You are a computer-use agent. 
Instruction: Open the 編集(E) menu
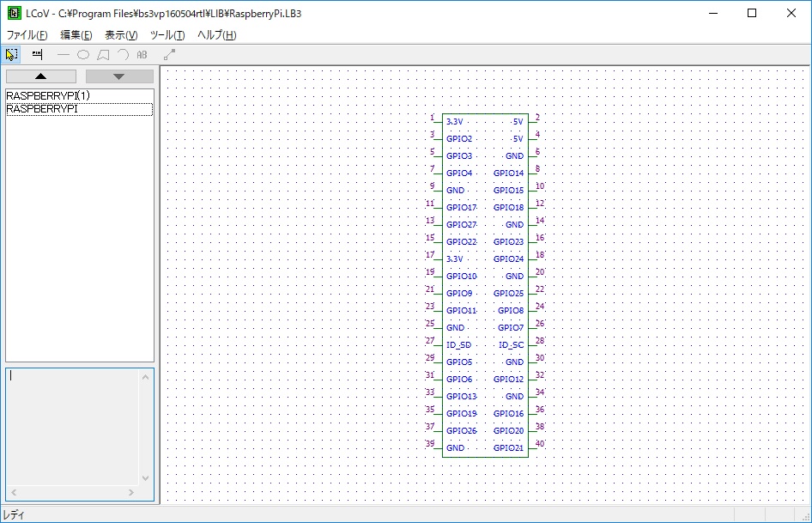point(76,34)
